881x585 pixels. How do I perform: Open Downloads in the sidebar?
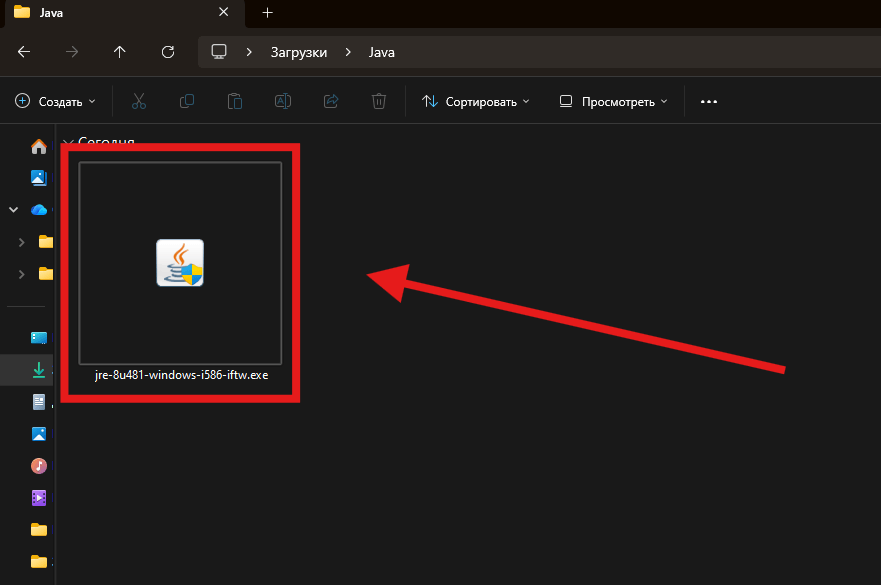[39, 370]
